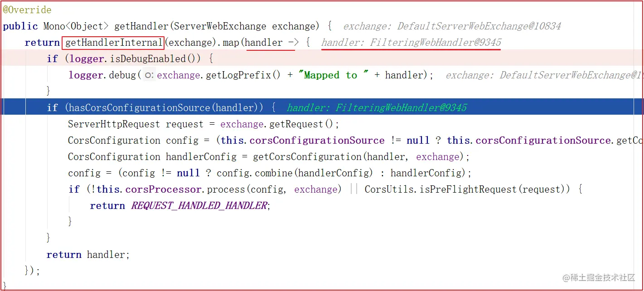Click the o: parameter hint icon in logger.debug
The image size is (644, 291).
(149, 75)
